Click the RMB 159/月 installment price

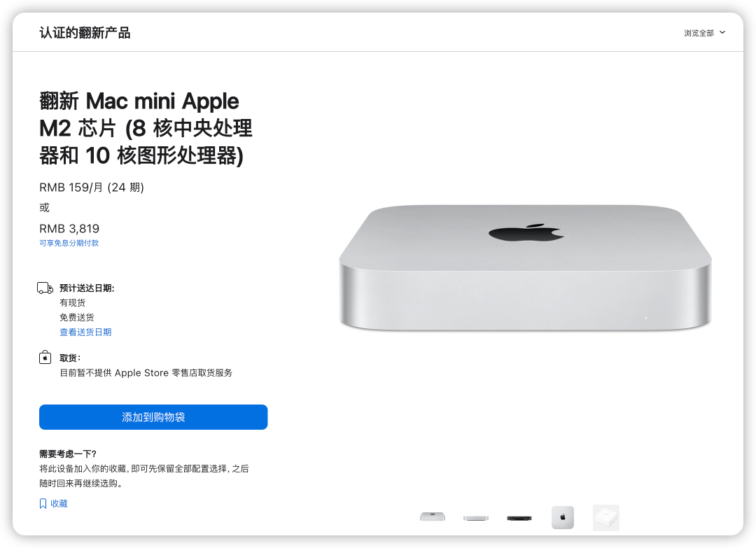[92, 187]
